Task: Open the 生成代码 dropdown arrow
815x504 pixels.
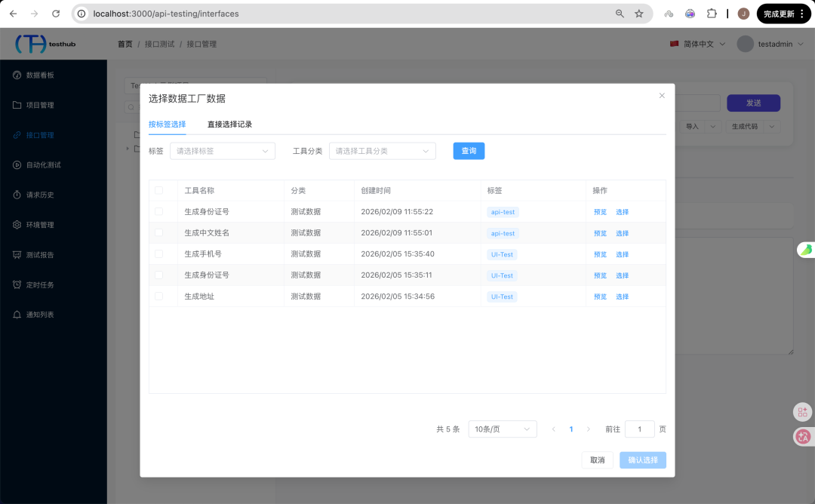Action: [772, 126]
